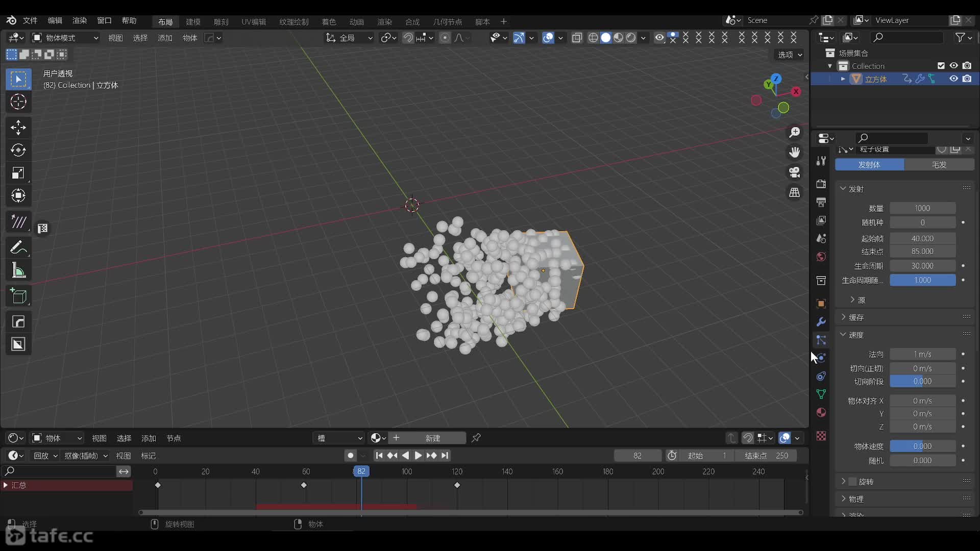
Task: Disable Collection in renders camera icon
Action: (x=967, y=66)
